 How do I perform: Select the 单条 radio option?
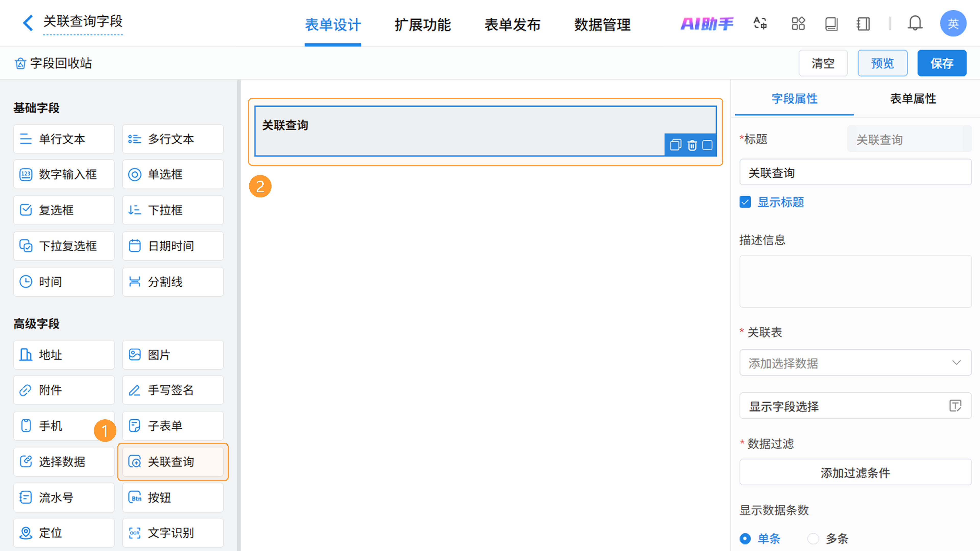[745, 539]
